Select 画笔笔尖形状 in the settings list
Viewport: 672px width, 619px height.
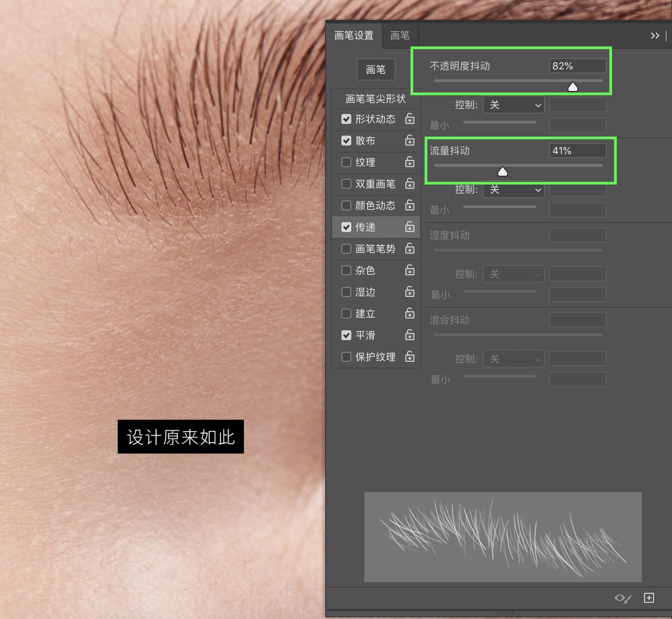[376, 99]
